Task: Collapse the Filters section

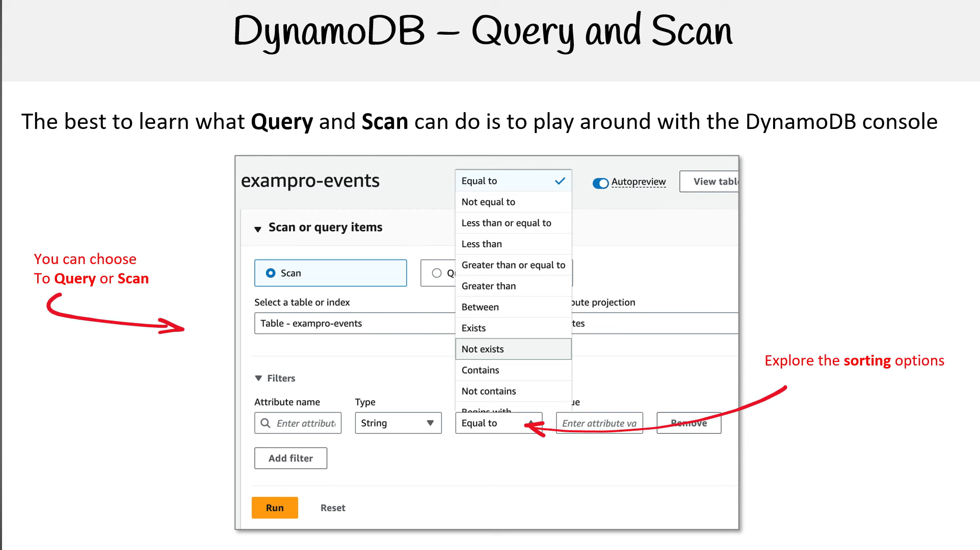Action: (x=258, y=378)
